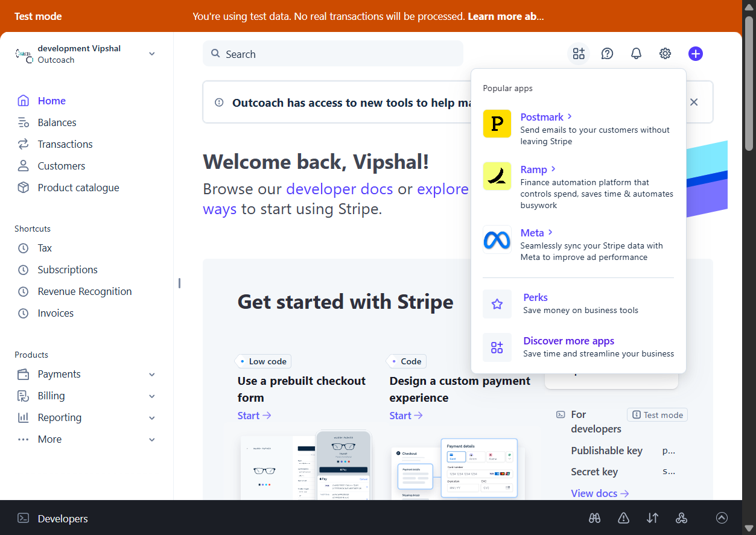Click the Perks star icon
The width and height of the screenshot is (756, 535).
tap(497, 304)
